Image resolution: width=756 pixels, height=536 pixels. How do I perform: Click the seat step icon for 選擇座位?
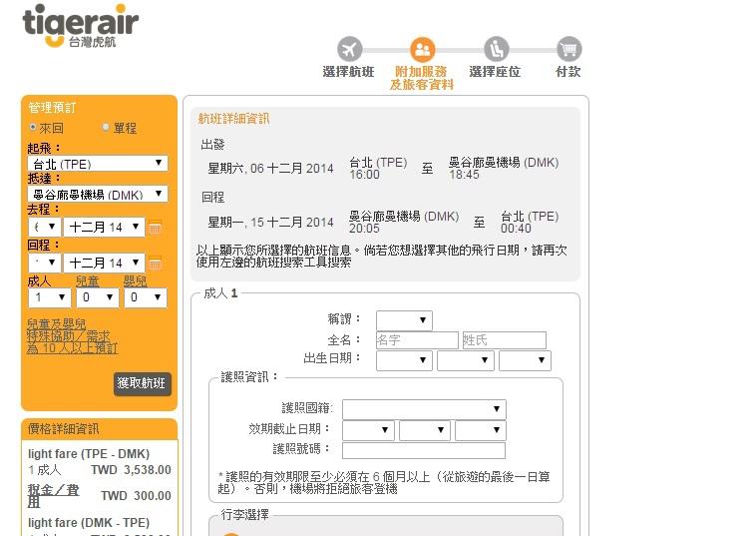(x=496, y=49)
